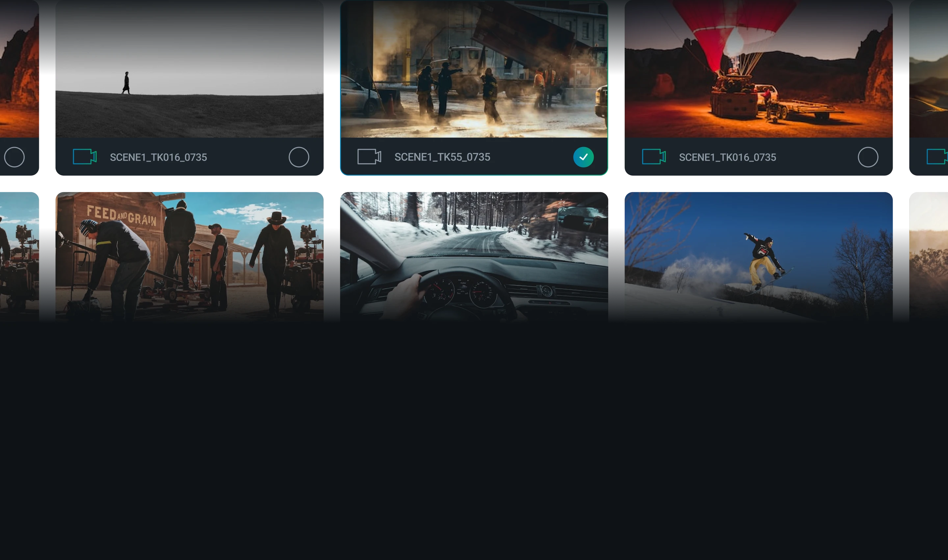Select the hot air balloon clip using its circle
The height and width of the screenshot is (560, 948).
(868, 157)
